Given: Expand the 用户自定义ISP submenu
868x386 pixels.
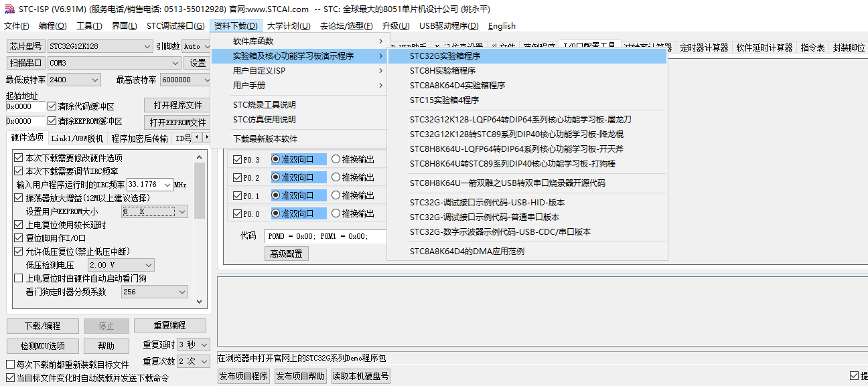Looking at the screenshot, I should (299, 71).
